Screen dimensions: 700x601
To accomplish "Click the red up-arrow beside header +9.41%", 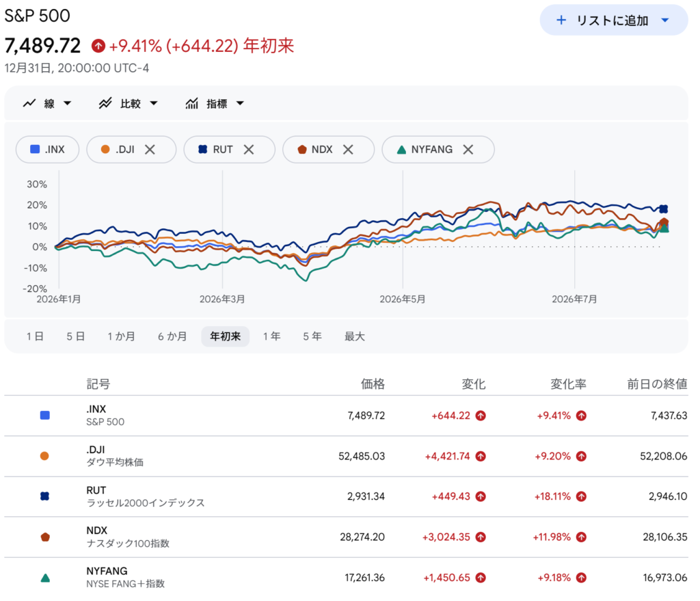I will point(98,46).
